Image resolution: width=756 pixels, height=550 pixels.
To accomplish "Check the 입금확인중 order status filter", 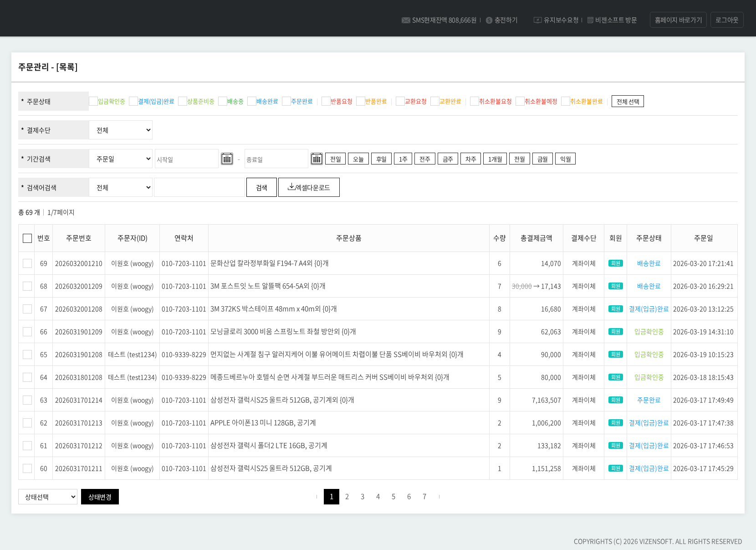I will tap(93, 101).
